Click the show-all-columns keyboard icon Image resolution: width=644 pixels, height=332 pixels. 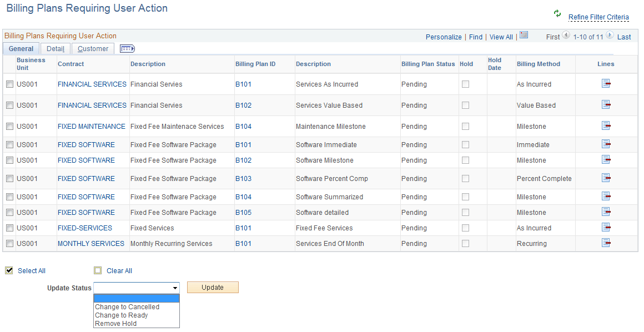coord(127,49)
